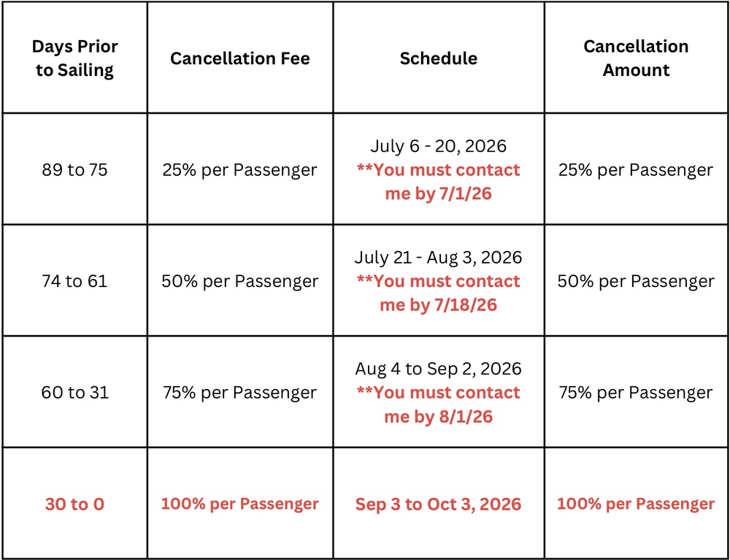The height and width of the screenshot is (560, 730).
Task: Select the '74 to 61' days cell
Action: (x=74, y=281)
